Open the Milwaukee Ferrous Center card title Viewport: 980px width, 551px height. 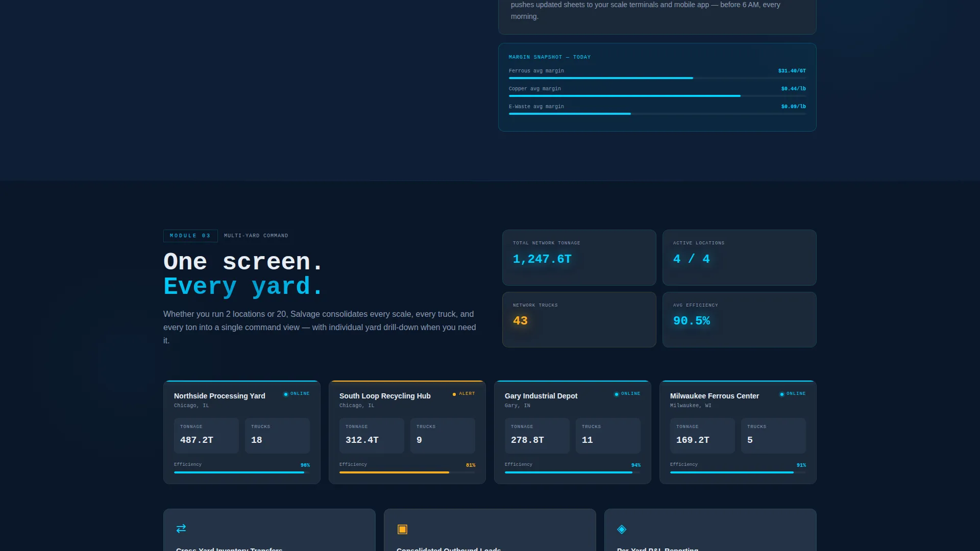pyautogui.click(x=715, y=396)
